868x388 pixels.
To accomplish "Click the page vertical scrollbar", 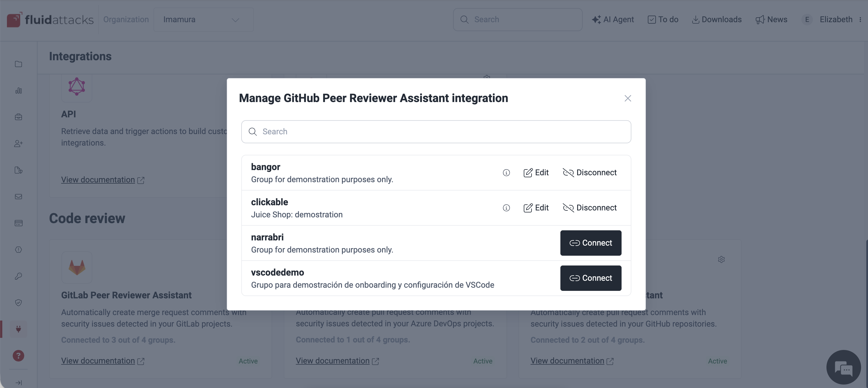I will [x=866, y=313].
